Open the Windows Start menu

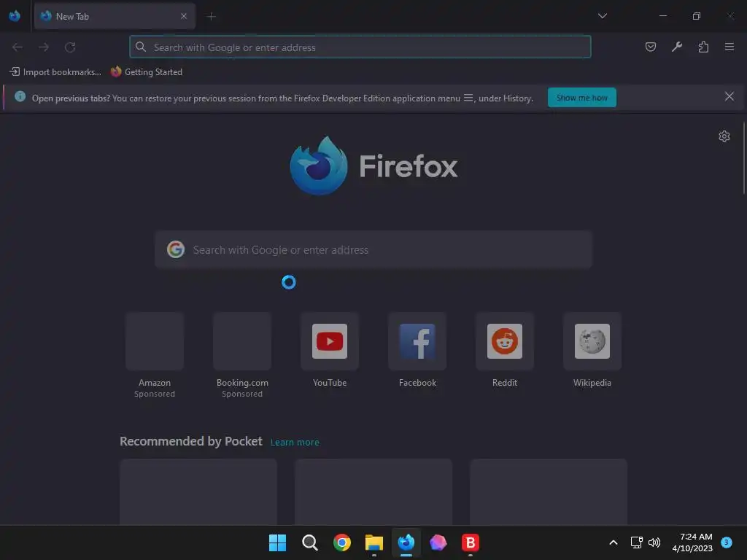[278, 542]
